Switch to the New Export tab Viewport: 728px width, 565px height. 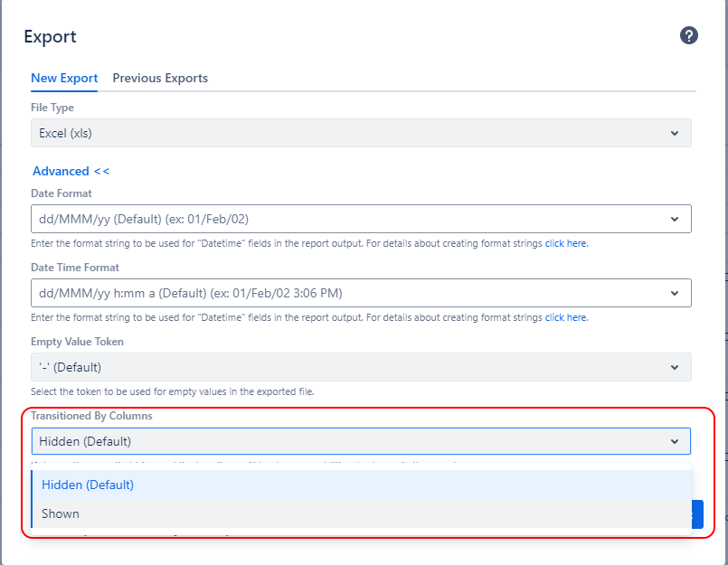pyautogui.click(x=64, y=79)
